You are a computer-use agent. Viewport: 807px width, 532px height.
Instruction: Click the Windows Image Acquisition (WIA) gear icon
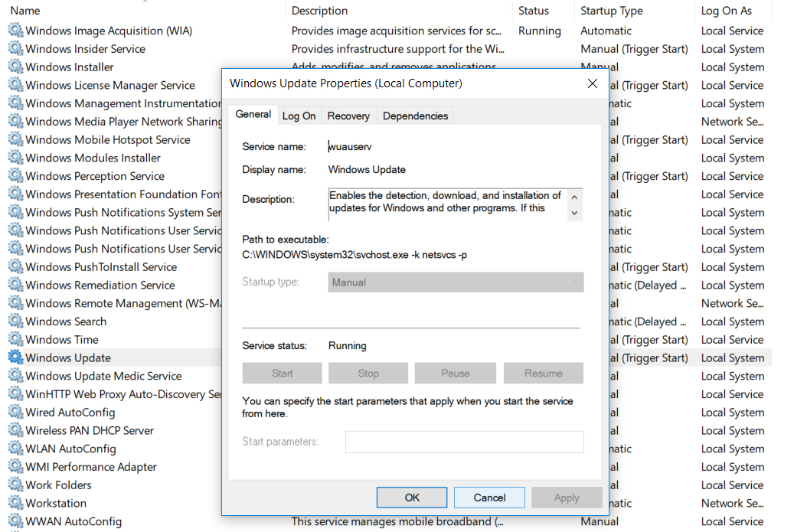pyautogui.click(x=16, y=31)
